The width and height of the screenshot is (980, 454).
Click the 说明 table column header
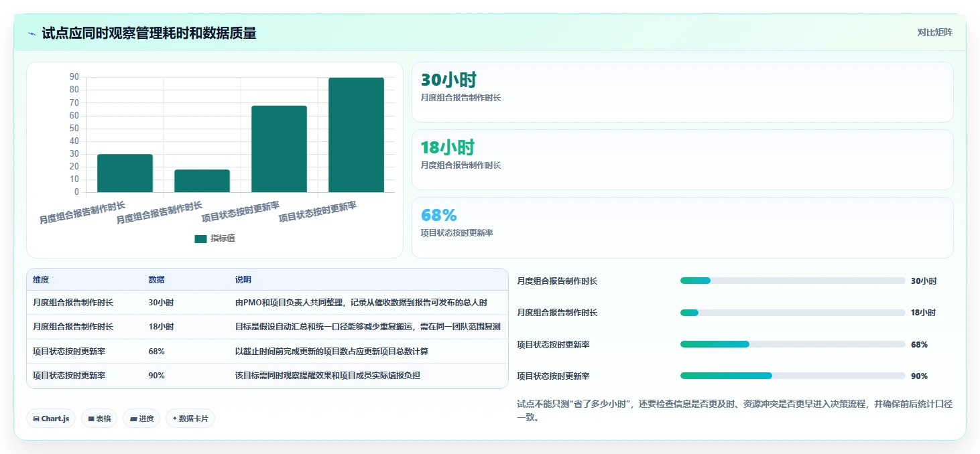[x=243, y=280]
